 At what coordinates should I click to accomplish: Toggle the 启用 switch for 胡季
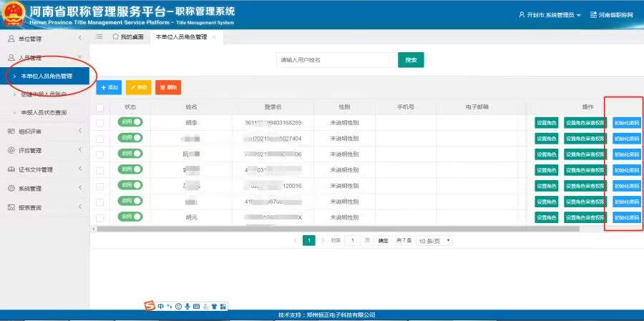pyautogui.click(x=130, y=122)
